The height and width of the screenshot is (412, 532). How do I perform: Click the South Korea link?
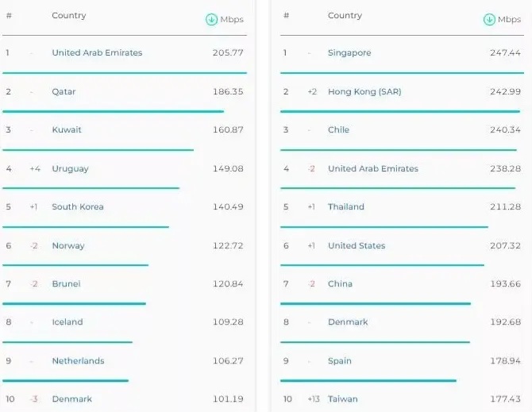[78, 207]
